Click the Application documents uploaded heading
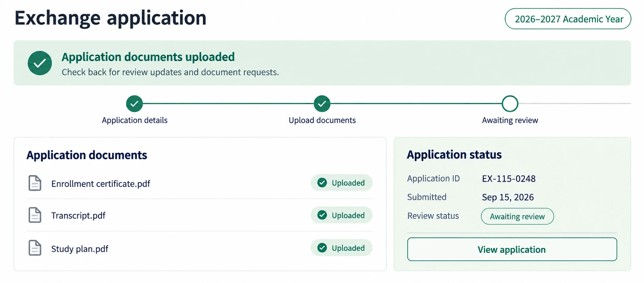This screenshot has width=644, height=283. (148, 57)
